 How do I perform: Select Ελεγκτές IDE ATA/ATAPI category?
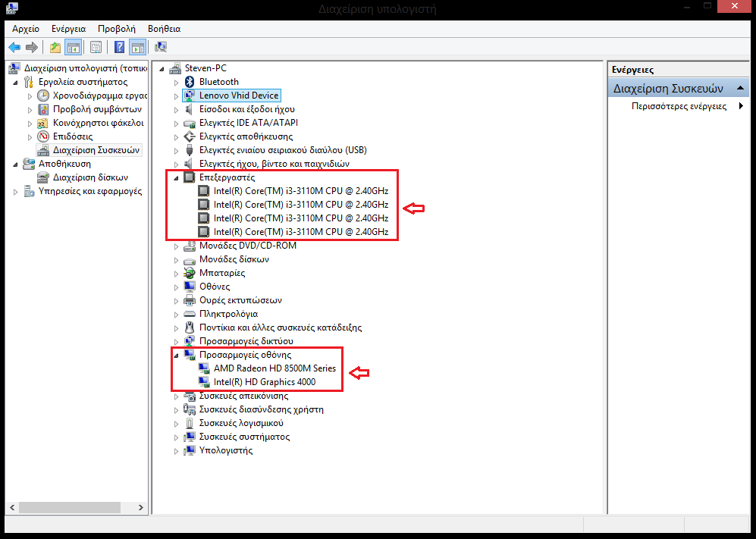click(248, 123)
